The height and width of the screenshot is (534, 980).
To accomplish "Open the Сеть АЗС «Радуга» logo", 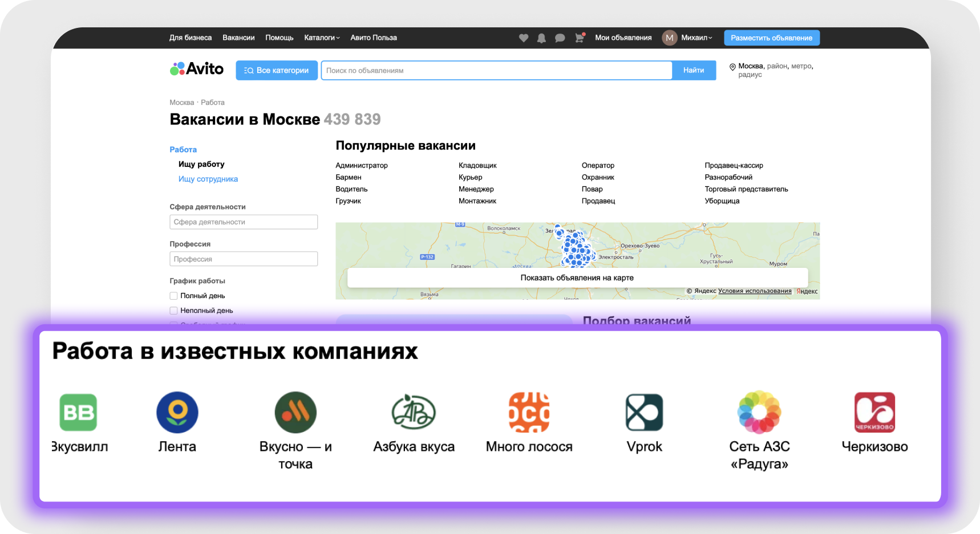I will tap(759, 412).
